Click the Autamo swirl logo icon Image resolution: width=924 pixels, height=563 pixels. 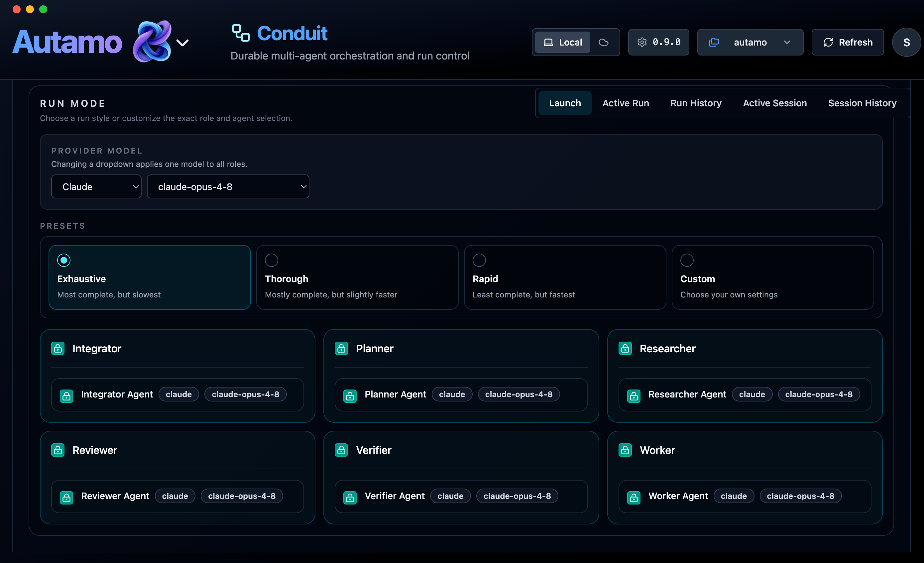(152, 41)
